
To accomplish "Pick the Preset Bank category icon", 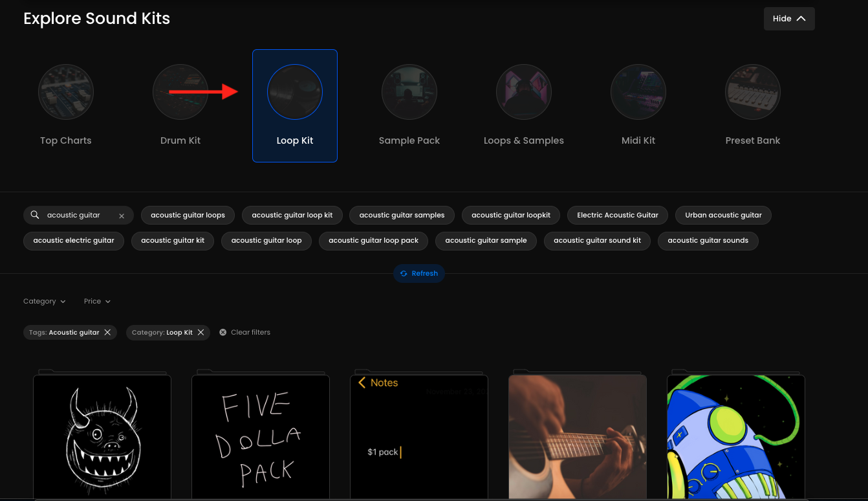I will pos(753,93).
